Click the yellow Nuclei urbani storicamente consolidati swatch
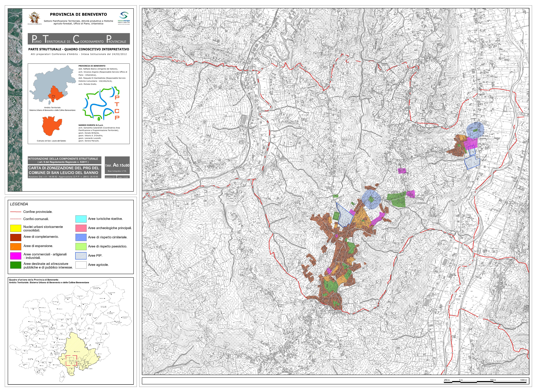Viewport: 537px width, 392px height. pyautogui.click(x=16, y=228)
